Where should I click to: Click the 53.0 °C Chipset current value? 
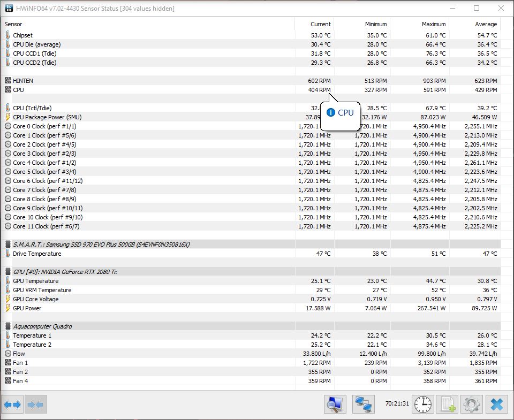[321, 35]
